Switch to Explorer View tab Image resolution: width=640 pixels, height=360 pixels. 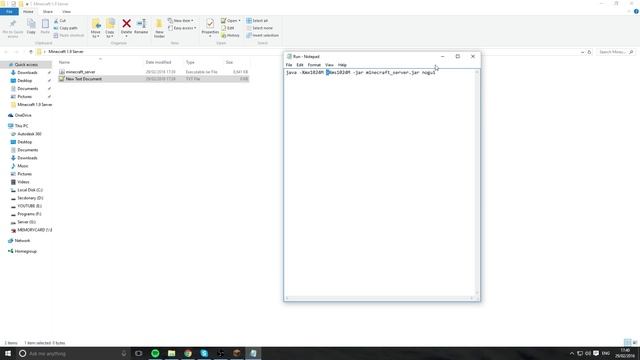pyautogui.click(x=66, y=11)
